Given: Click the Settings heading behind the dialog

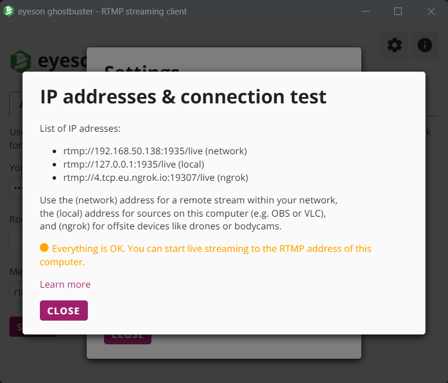Looking at the screenshot, I should click(142, 68).
